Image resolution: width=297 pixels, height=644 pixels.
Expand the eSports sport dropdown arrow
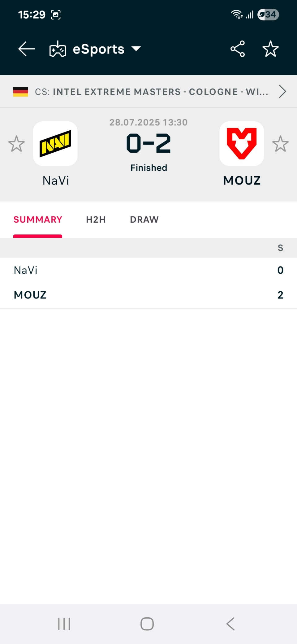[x=136, y=49]
